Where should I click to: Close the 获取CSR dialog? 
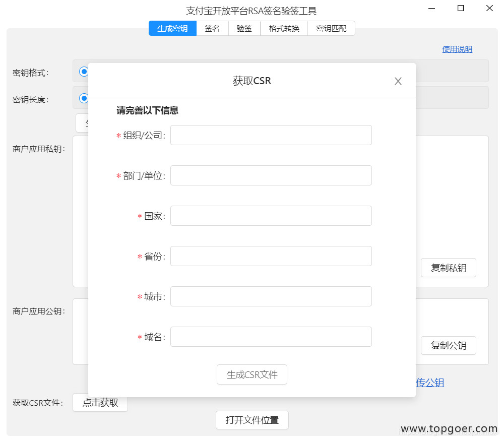coord(398,81)
